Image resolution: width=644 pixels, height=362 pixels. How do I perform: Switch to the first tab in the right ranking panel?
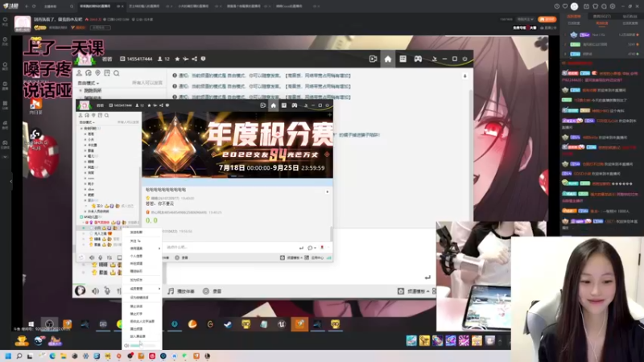(573, 16)
